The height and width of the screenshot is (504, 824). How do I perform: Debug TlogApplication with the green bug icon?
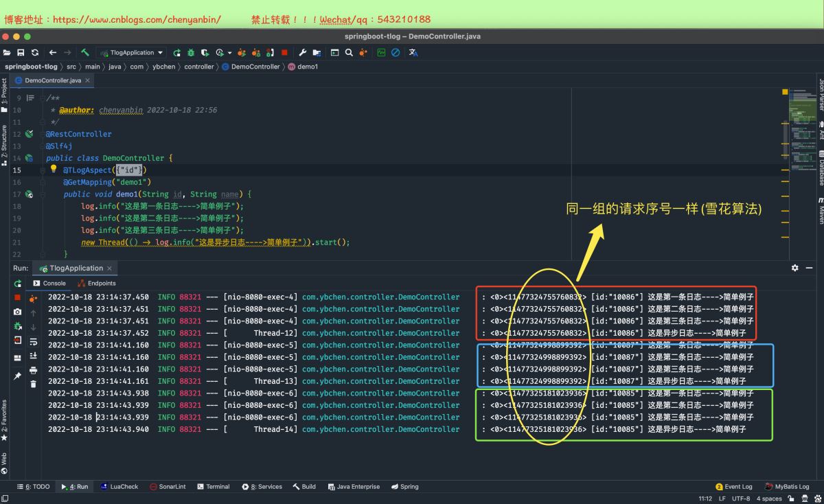point(191,53)
